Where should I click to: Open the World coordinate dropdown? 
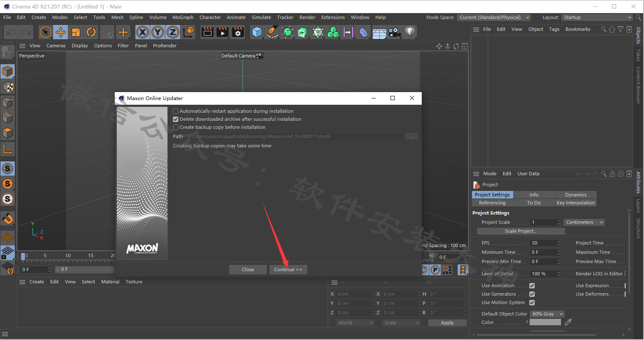point(356,323)
